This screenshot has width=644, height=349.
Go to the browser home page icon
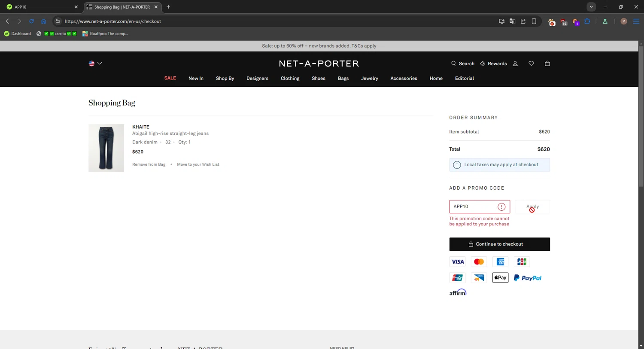click(x=43, y=21)
